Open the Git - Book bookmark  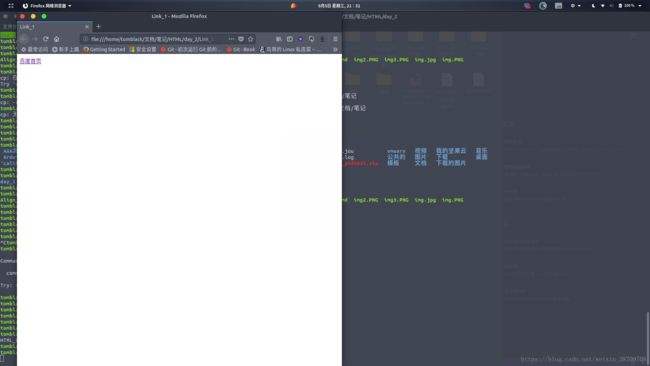241,49
